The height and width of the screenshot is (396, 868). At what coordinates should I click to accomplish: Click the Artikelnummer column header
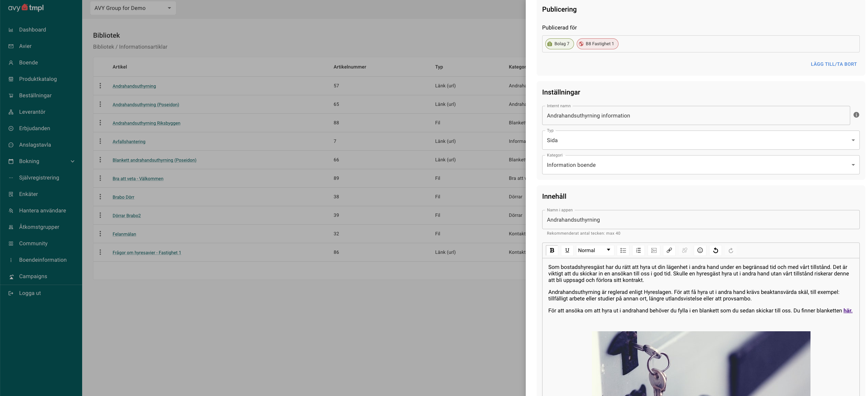[x=350, y=67]
